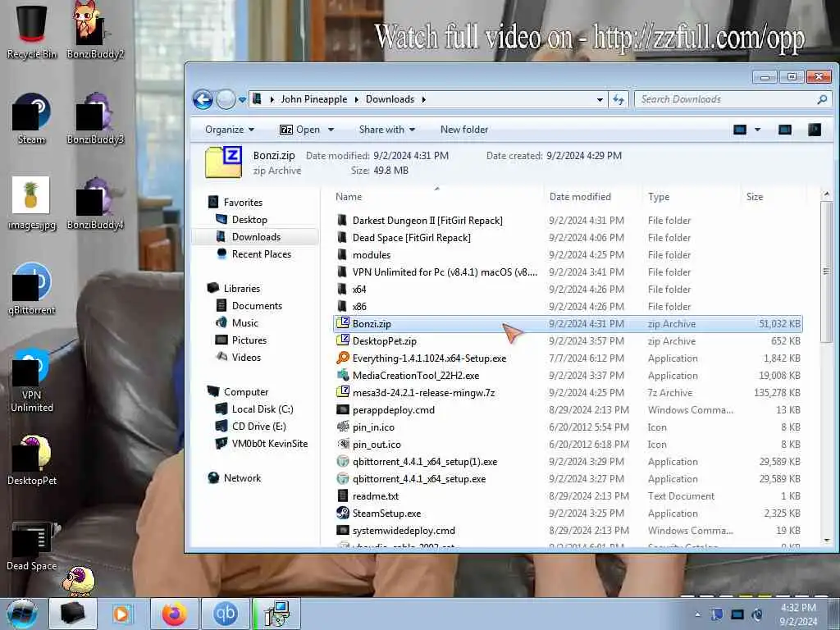The height and width of the screenshot is (630, 840).
Task: Open the Organize menu
Action: (x=230, y=130)
